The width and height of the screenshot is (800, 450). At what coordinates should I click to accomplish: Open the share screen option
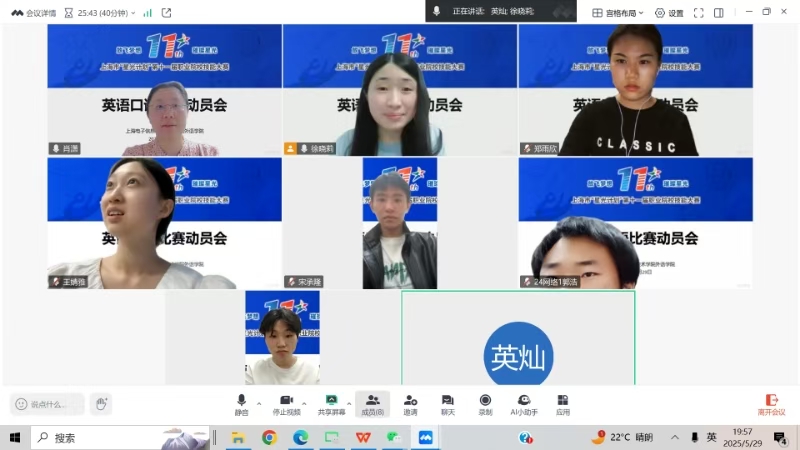tap(331, 403)
